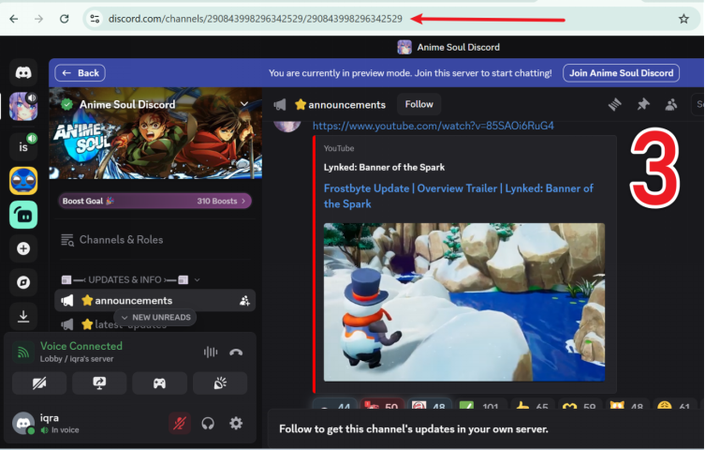Collapse the UPDATES & INFO category

click(x=130, y=280)
